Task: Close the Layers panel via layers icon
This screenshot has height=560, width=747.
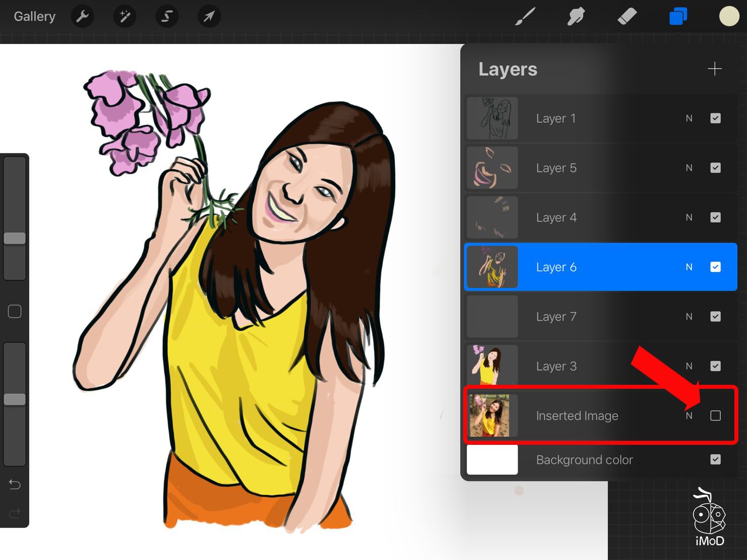Action: coord(678,17)
